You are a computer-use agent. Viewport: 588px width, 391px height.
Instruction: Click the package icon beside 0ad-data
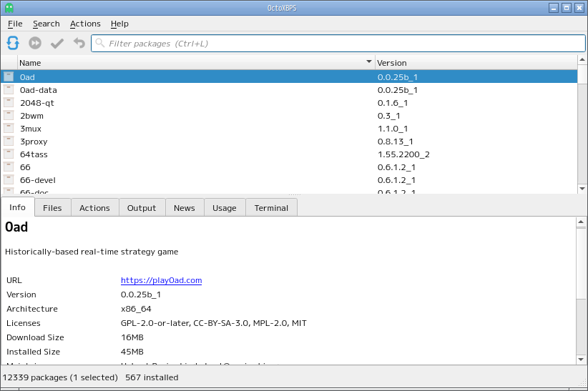tap(9, 89)
